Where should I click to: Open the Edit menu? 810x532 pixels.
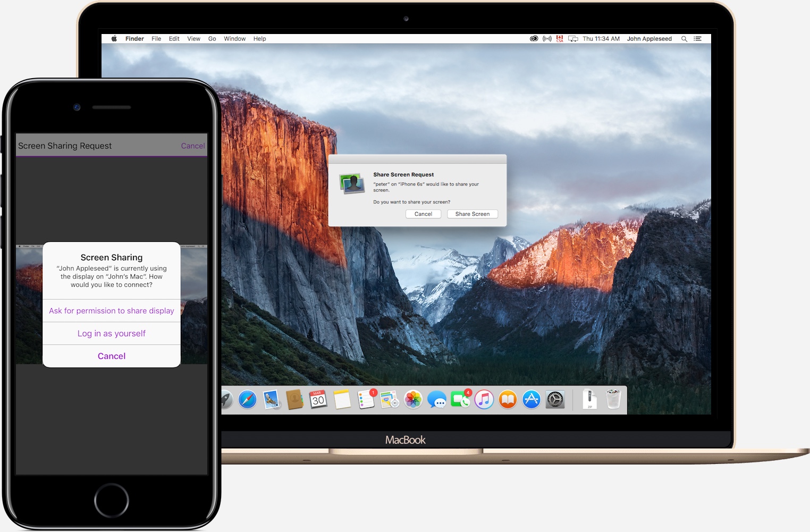[x=174, y=39]
